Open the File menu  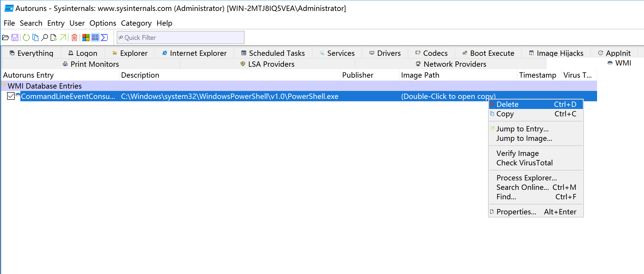(x=9, y=23)
